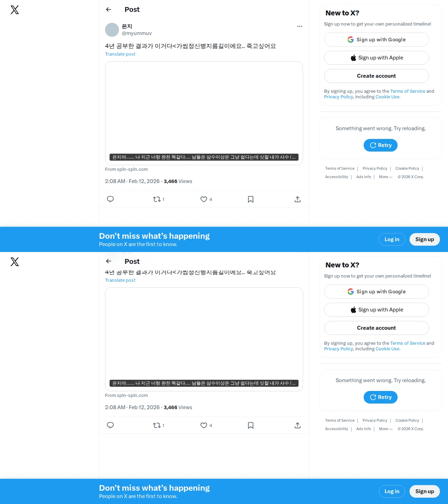Screen dimensions: 448x504
Task: Bookmark the post in the lower view
Action: pos(251,425)
